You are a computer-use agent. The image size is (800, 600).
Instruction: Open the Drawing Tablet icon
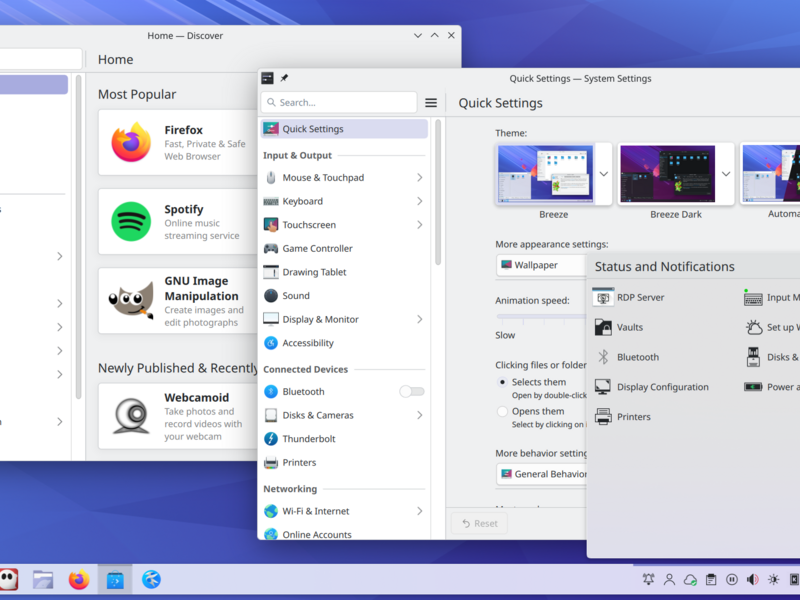pyautogui.click(x=271, y=272)
